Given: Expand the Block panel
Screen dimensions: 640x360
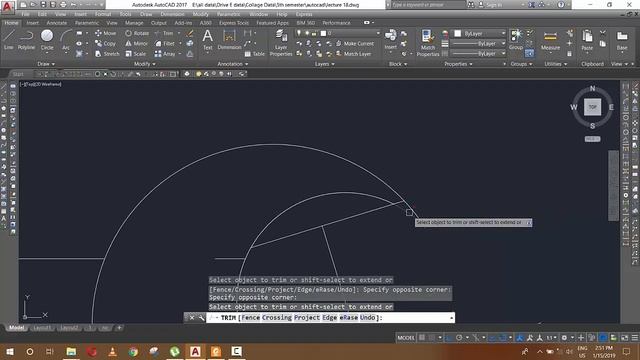Looking at the screenshot, I should pyautogui.click(x=398, y=64).
